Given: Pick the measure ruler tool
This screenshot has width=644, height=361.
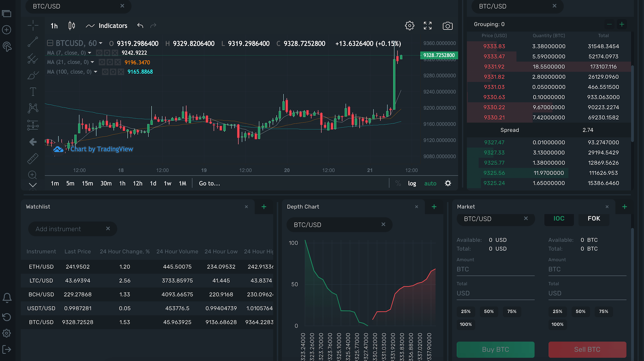Looking at the screenshot, I should tap(33, 158).
